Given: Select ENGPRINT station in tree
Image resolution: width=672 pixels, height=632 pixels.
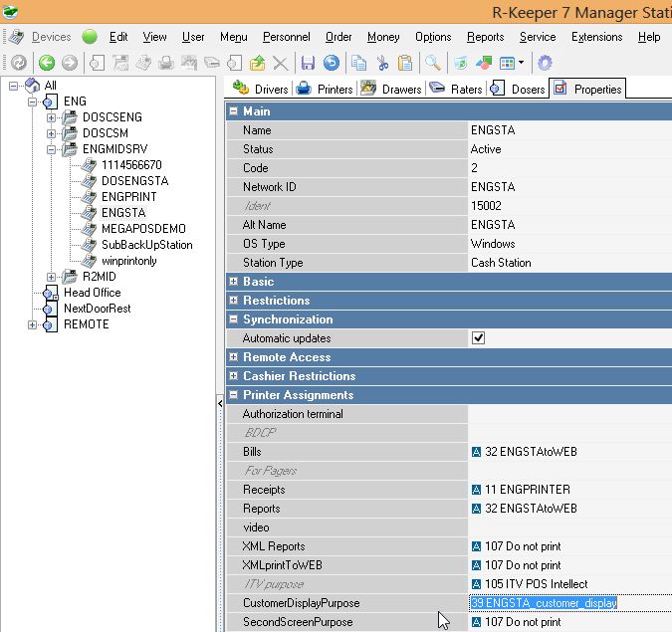Looking at the screenshot, I should point(129,197).
